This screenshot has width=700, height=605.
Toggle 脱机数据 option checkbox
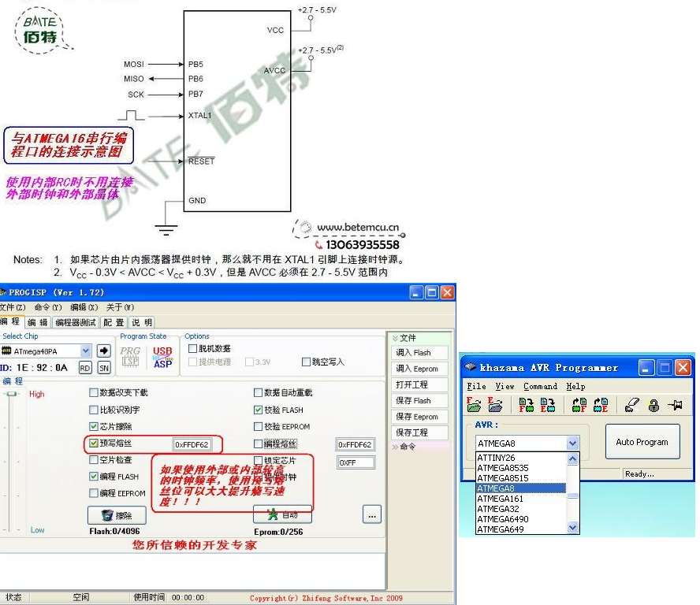(192, 348)
